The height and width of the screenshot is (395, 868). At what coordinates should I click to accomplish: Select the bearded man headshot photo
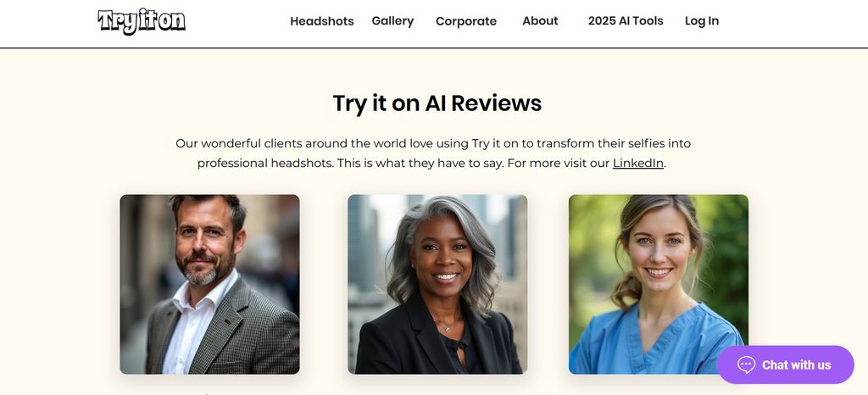coord(210,284)
